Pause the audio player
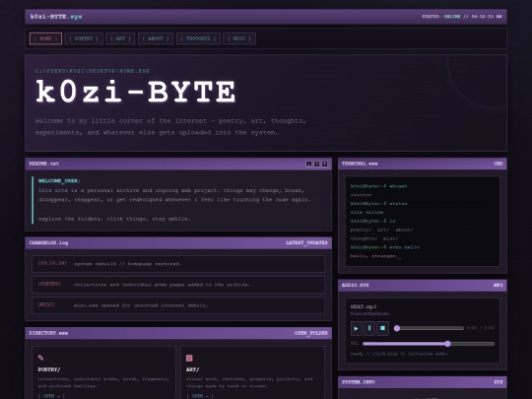532x399 pixels. (x=369, y=328)
